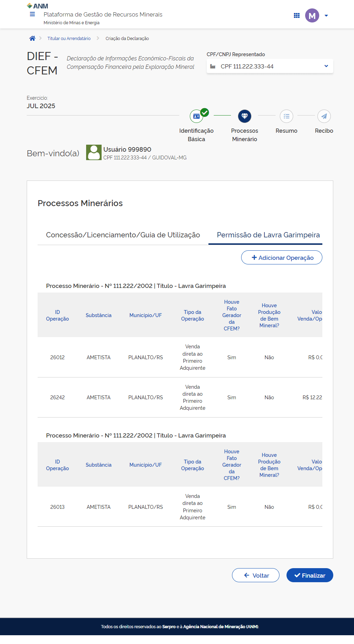Open the hamburger navigation menu
Image resolution: width=354 pixels, height=644 pixels.
[x=32, y=14]
